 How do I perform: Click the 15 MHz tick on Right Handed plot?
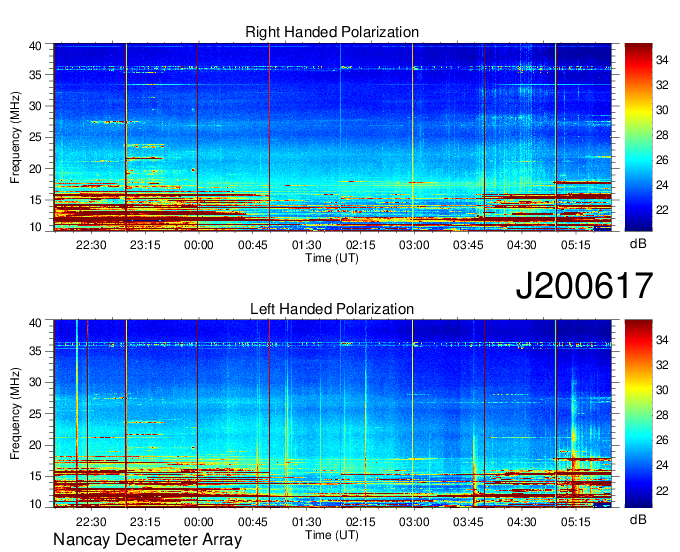tap(36, 200)
